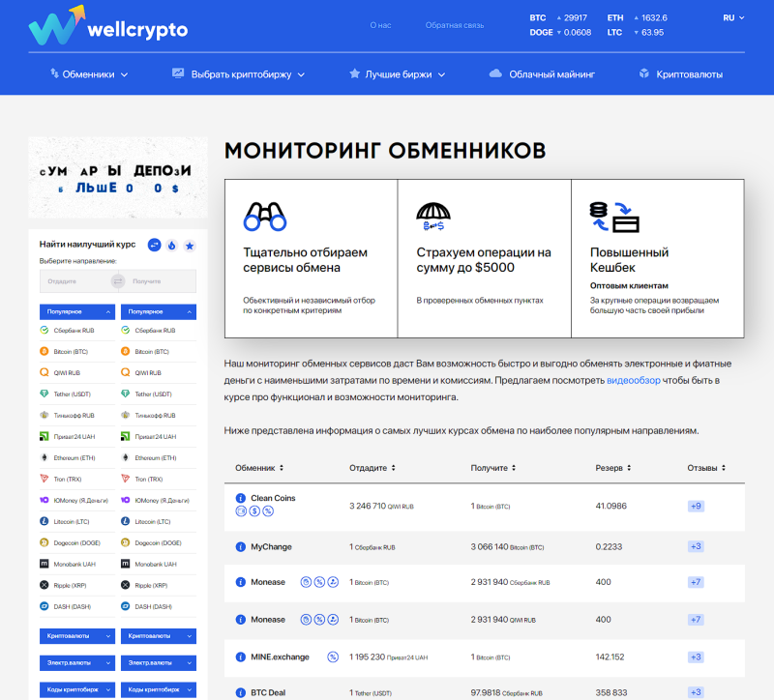
Task: Click the wellcrypto logo
Action: click(107, 28)
